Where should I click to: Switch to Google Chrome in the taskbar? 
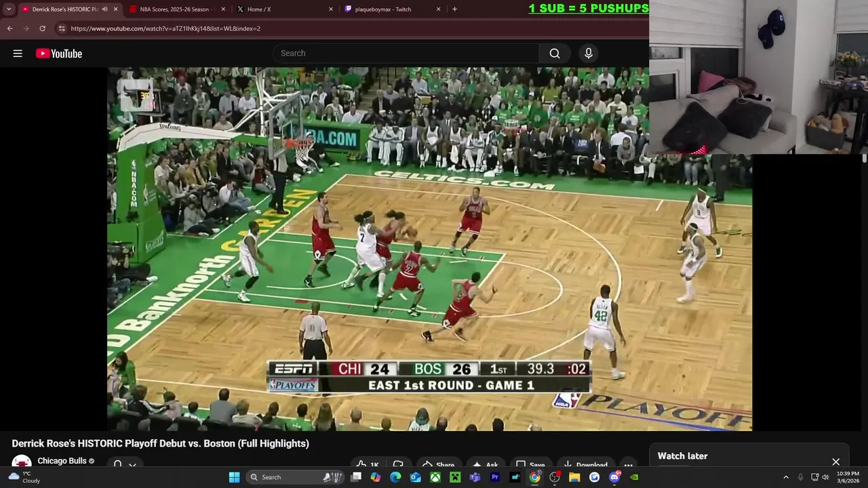[535, 477]
